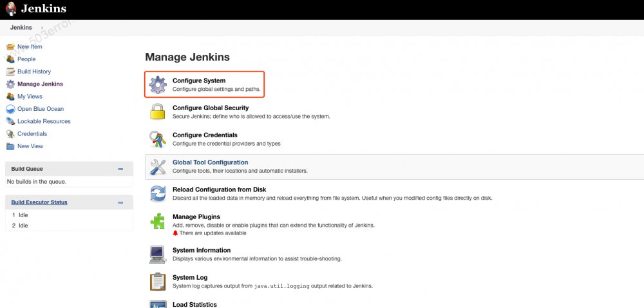
Task: Expand the breadcrumb arrow next to Jenkins
Action: (42, 28)
